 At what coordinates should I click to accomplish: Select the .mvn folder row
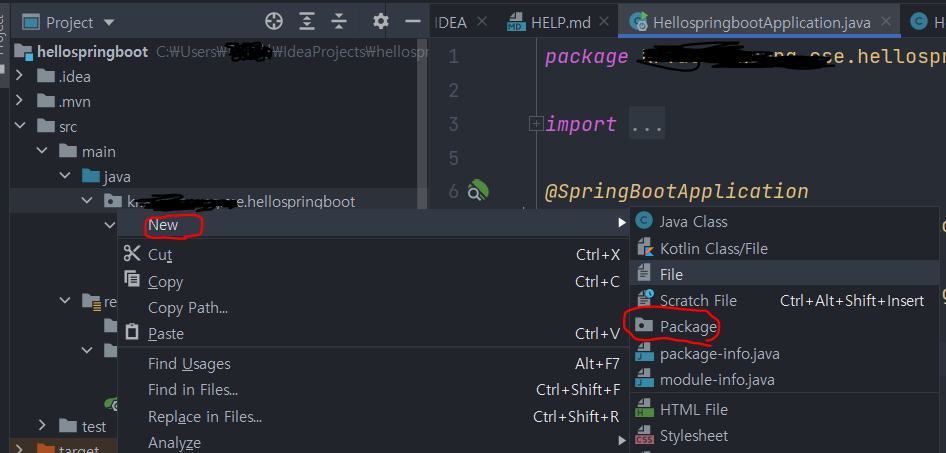(219, 102)
